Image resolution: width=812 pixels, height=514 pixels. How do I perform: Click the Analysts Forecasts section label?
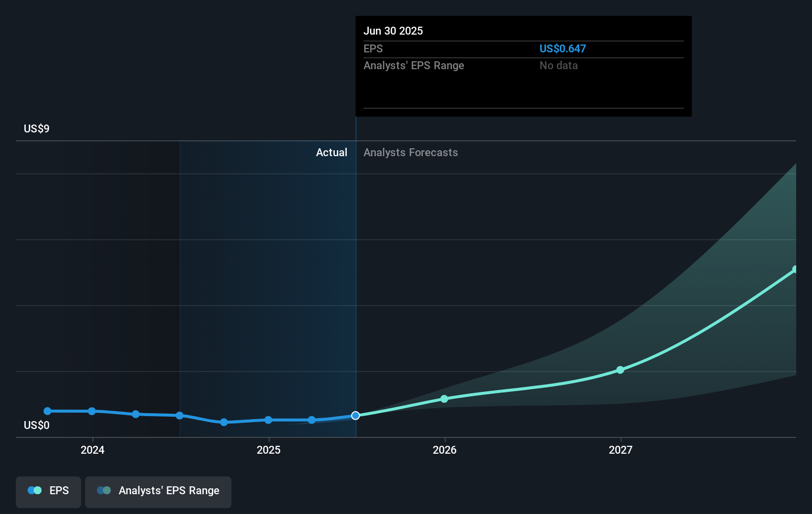pos(410,152)
